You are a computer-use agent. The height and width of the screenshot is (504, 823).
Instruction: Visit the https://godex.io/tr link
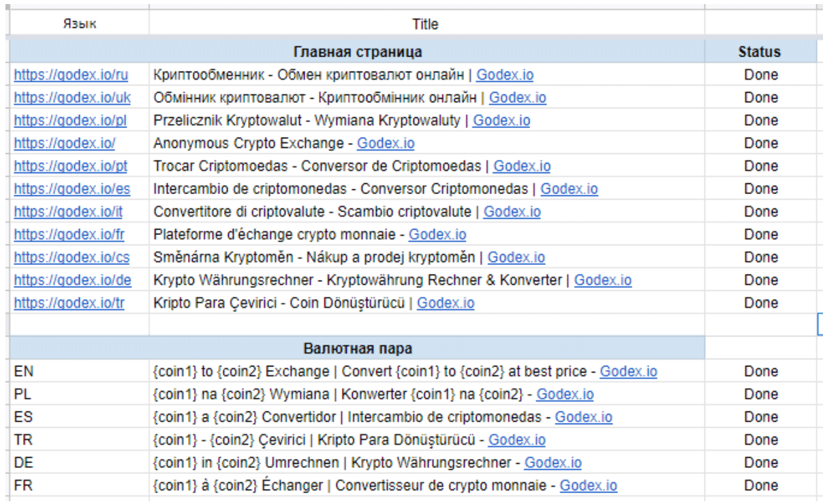tap(69, 303)
